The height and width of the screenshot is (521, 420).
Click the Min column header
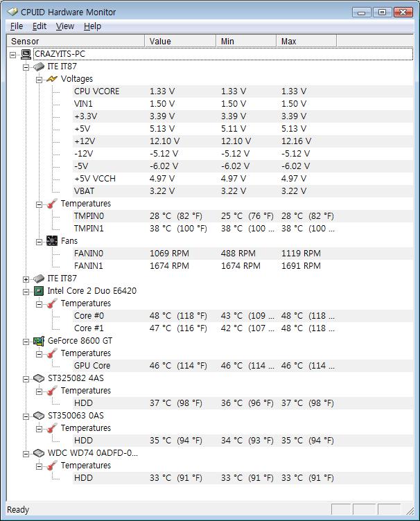(x=246, y=41)
